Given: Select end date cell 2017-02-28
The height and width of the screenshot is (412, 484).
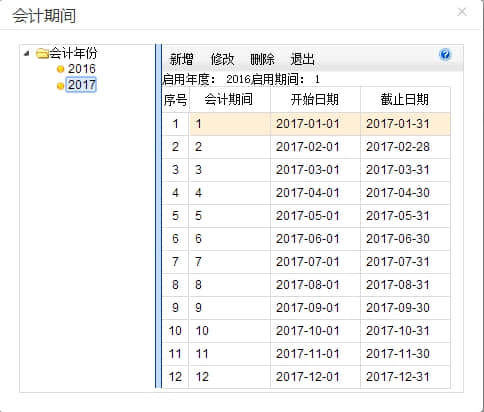Looking at the screenshot, I should 405,147.
